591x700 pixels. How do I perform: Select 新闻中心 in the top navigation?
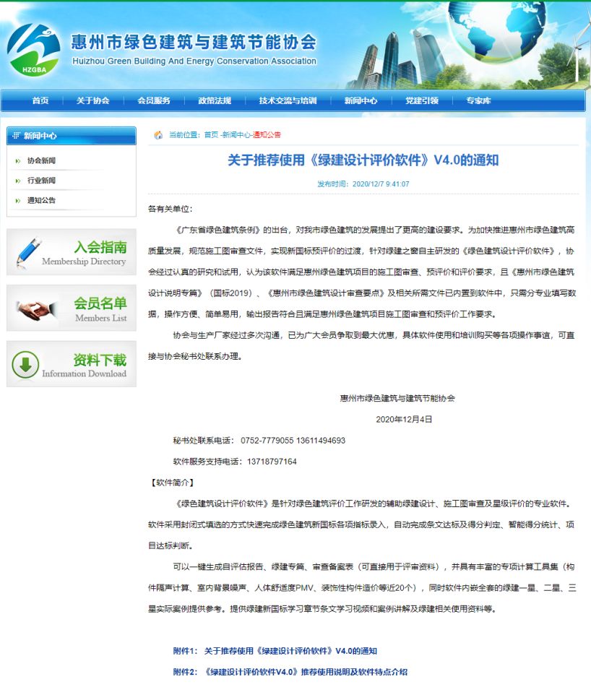point(361,101)
